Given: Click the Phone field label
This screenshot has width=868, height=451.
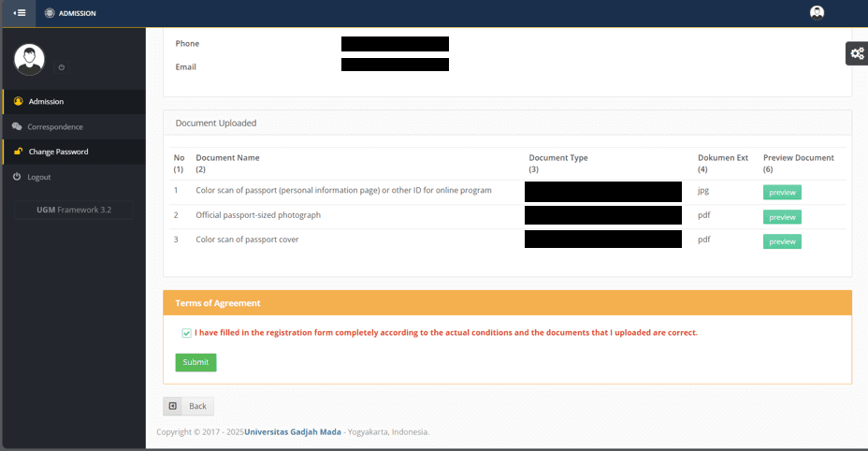Looking at the screenshot, I should (187, 43).
